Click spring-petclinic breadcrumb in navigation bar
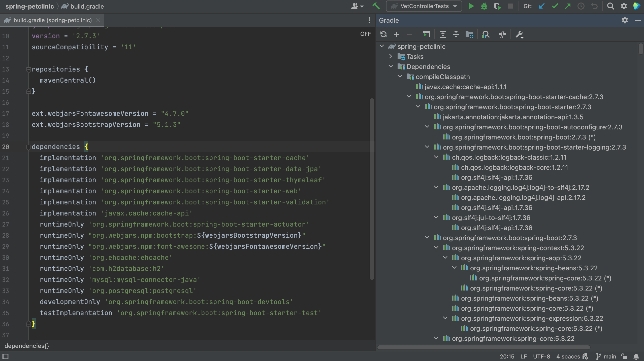The image size is (644, 361). click(x=29, y=6)
